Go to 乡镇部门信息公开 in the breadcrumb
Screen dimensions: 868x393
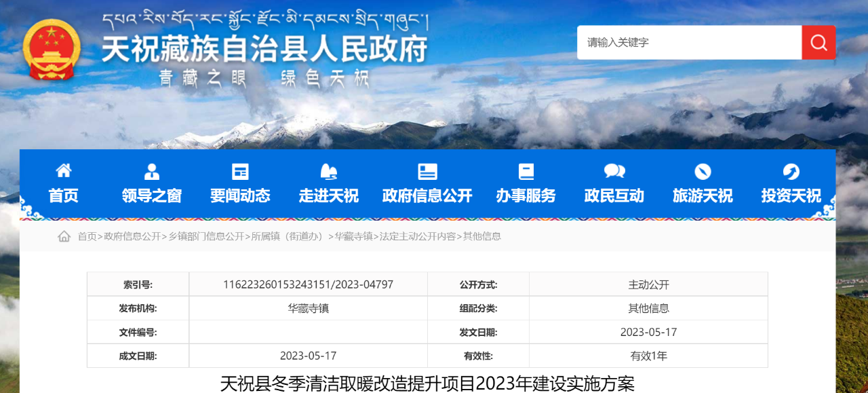206,236
